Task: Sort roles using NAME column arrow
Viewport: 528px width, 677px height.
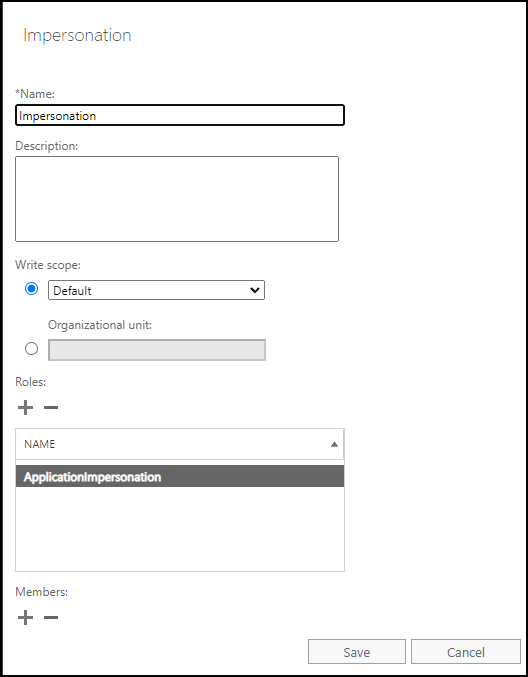Action: click(x=334, y=444)
